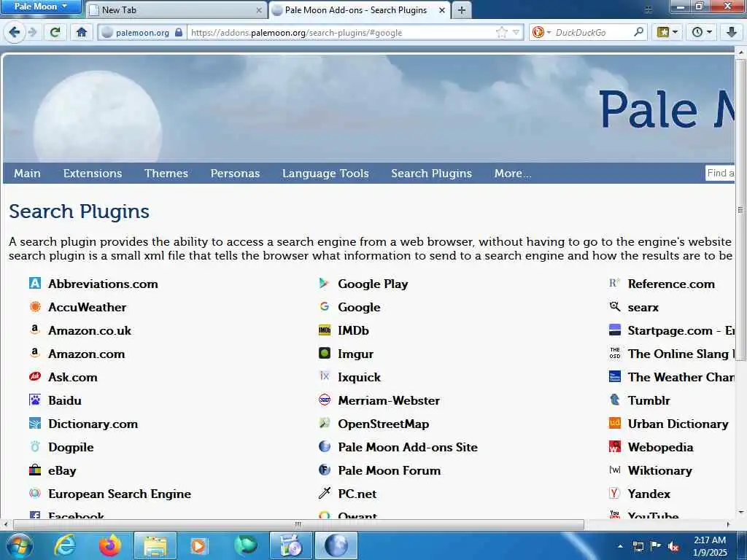Open the Downloads arrow button
The height and width of the screenshot is (560, 747).
coord(732,32)
